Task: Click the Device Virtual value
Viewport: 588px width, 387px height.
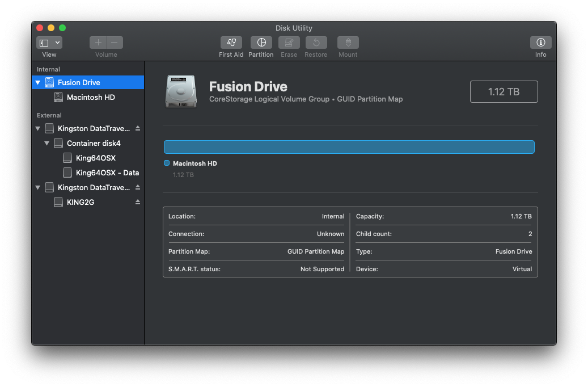Action: pyautogui.click(x=522, y=269)
